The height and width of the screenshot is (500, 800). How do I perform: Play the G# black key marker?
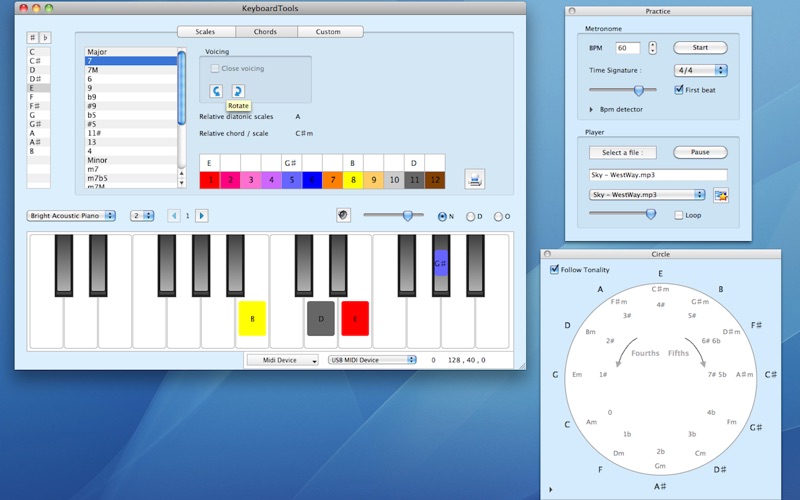tap(441, 263)
